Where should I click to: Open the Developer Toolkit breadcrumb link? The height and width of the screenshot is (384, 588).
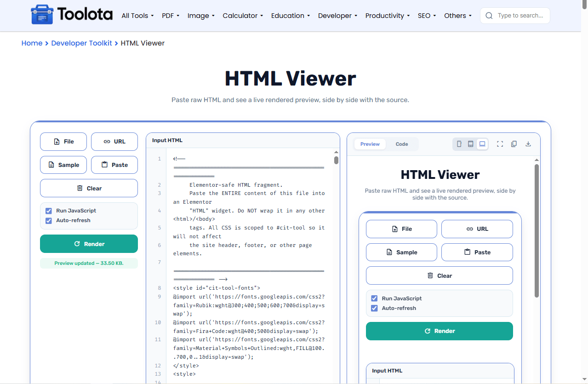tap(82, 43)
